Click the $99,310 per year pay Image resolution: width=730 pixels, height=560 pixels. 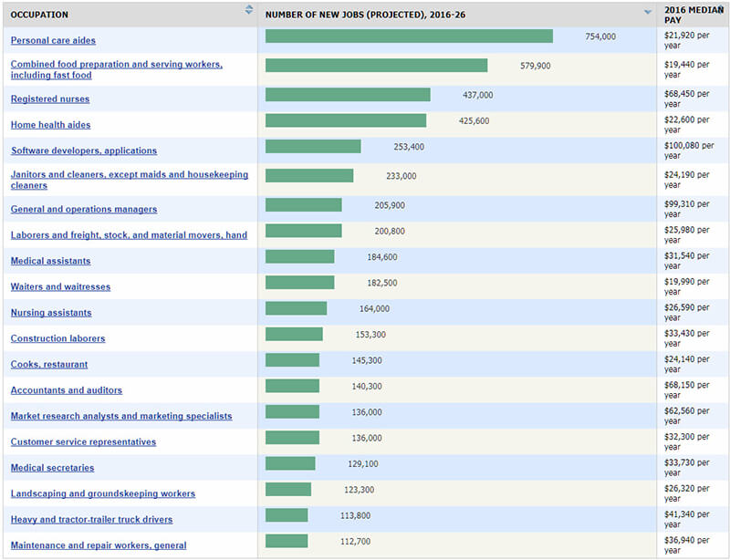pos(687,209)
